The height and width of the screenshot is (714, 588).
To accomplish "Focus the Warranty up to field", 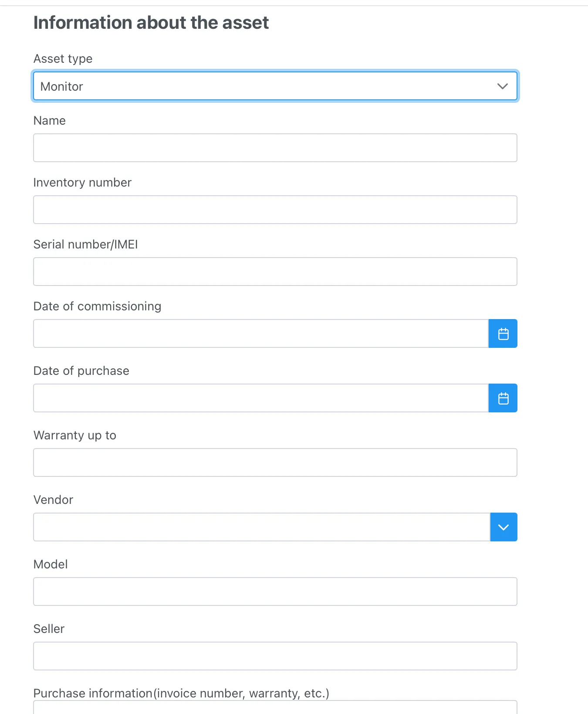I will click(x=275, y=462).
